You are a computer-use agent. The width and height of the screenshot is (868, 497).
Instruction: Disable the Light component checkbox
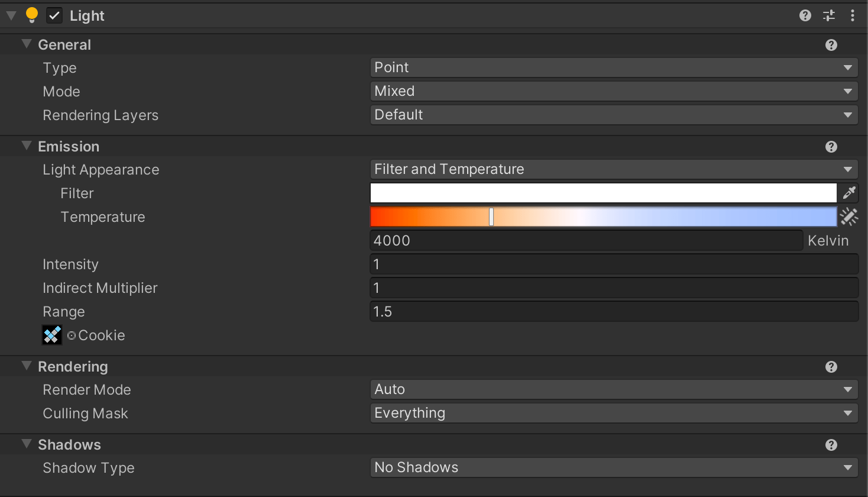click(54, 15)
